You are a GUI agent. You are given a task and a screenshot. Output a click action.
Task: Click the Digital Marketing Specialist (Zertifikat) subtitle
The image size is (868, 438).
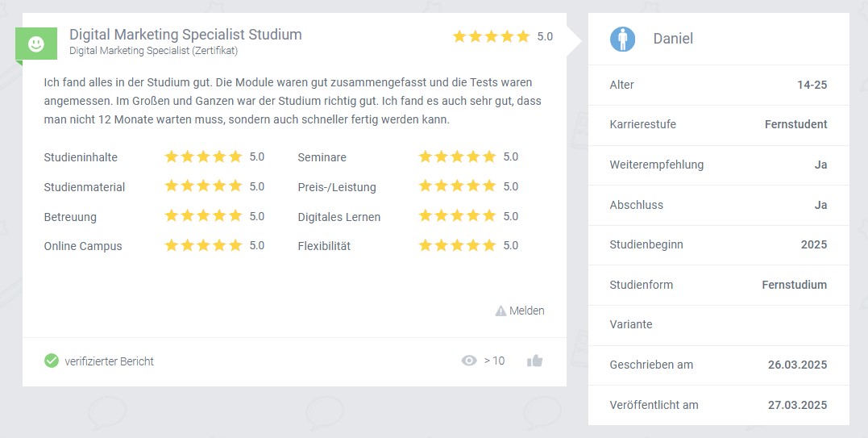pos(153,51)
